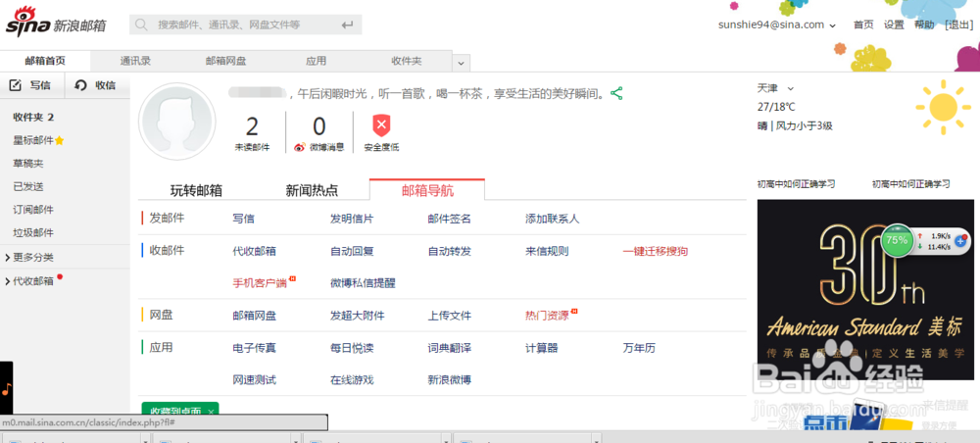The height and width of the screenshot is (443, 980).
Task: Click 来信规则 link
Action: 547,252
